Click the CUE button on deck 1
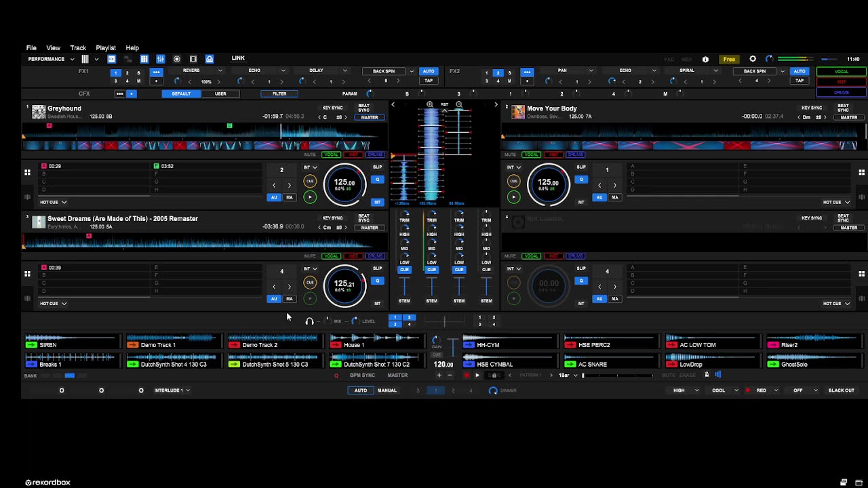 coord(310,181)
